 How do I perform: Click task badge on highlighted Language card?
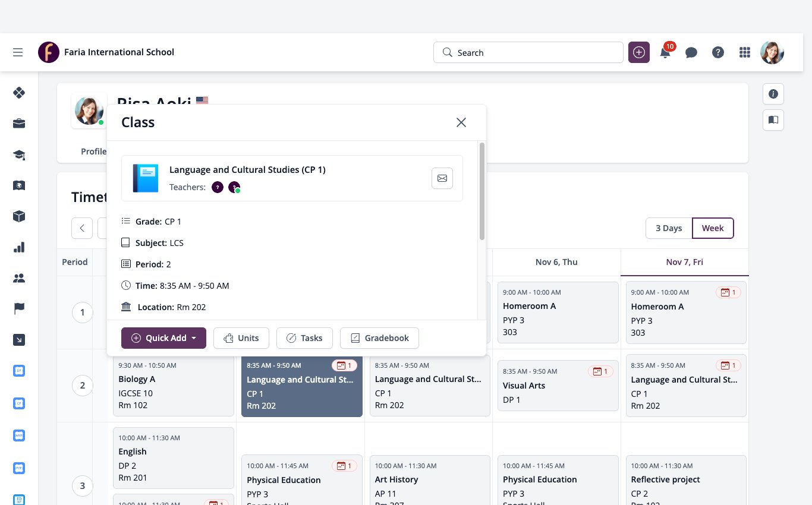click(x=345, y=365)
